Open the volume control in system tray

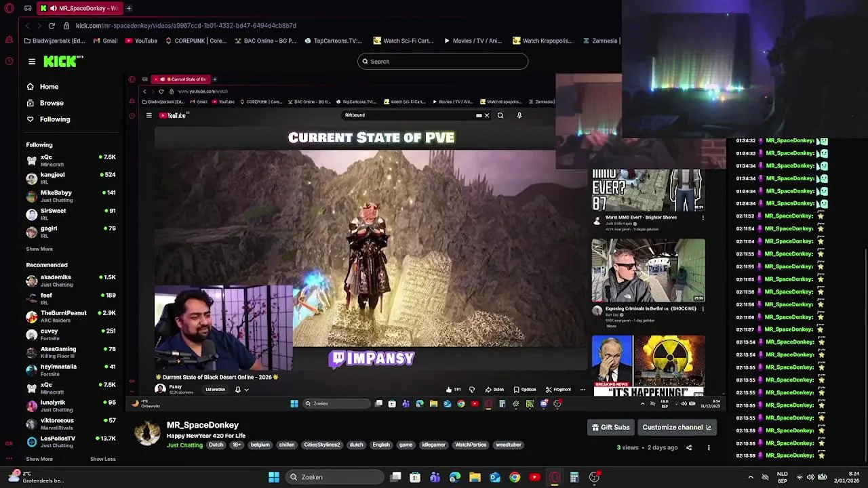click(810, 477)
